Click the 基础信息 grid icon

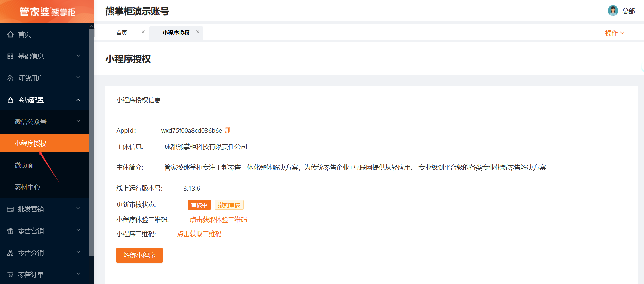click(11, 56)
